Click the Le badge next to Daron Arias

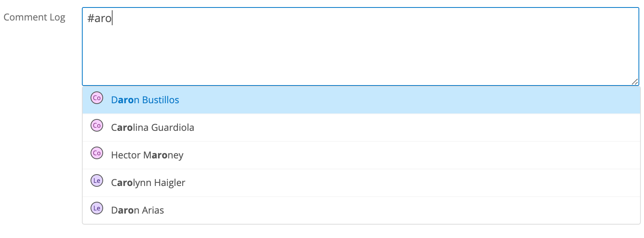point(97,208)
